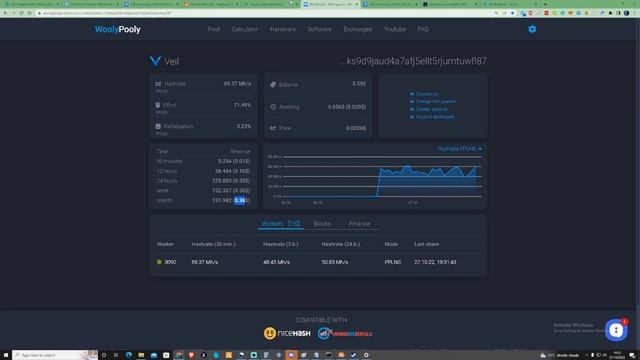The height and width of the screenshot is (360, 640).
Task: Click the Awaiting clock icon
Action: pos(273,107)
